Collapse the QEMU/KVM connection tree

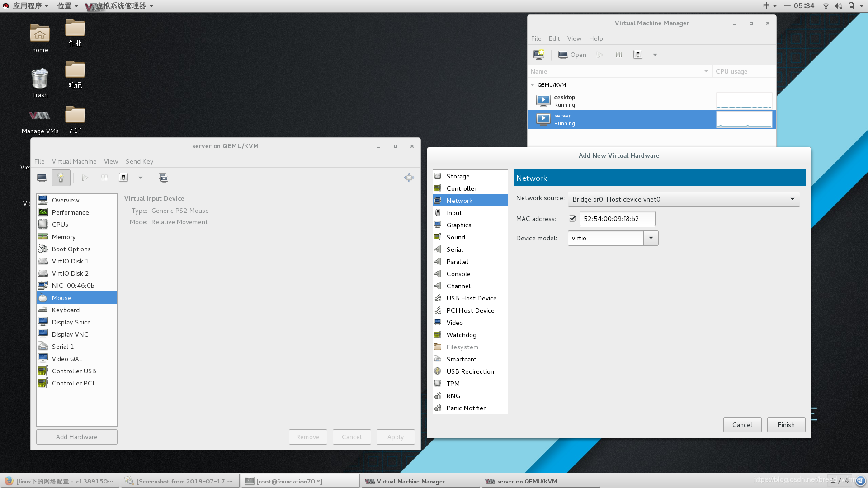click(533, 85)
